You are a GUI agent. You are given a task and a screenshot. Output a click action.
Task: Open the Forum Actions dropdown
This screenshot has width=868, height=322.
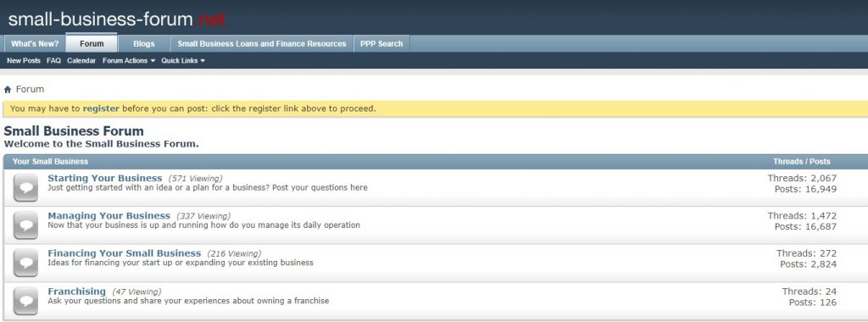click(x=129, y=61)
